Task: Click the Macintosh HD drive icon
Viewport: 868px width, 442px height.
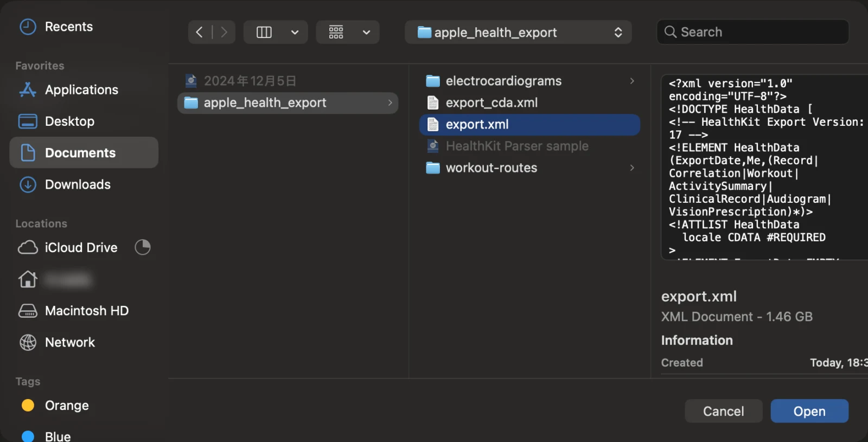Action: pyautogui.click(x=28, y=311)
